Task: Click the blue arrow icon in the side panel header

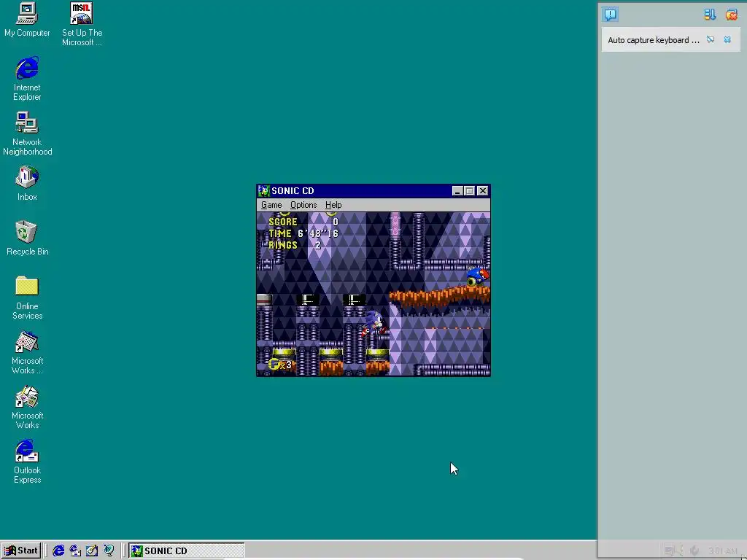Action: coord(710,15)
